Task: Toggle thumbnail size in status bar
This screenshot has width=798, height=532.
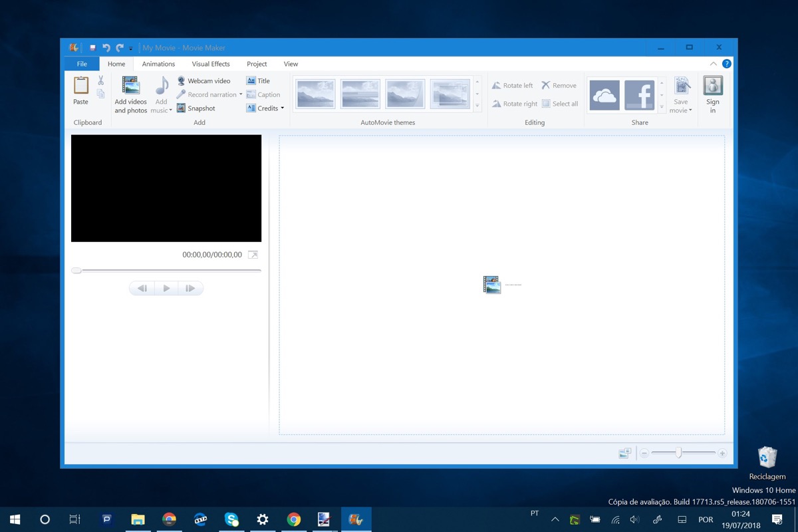Action: pos(624,454)
